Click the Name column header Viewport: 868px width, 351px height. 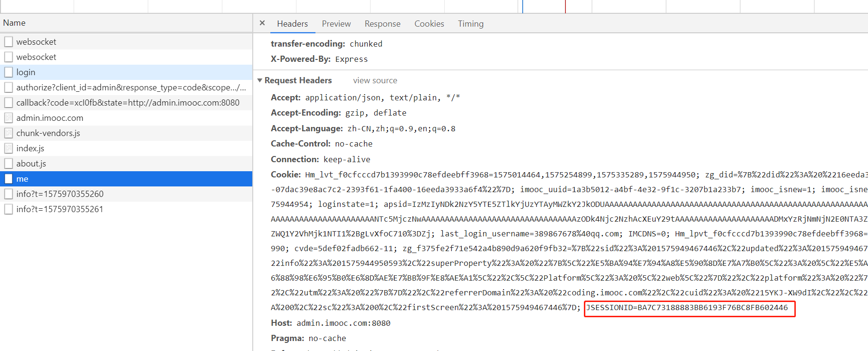pos(126,23)
